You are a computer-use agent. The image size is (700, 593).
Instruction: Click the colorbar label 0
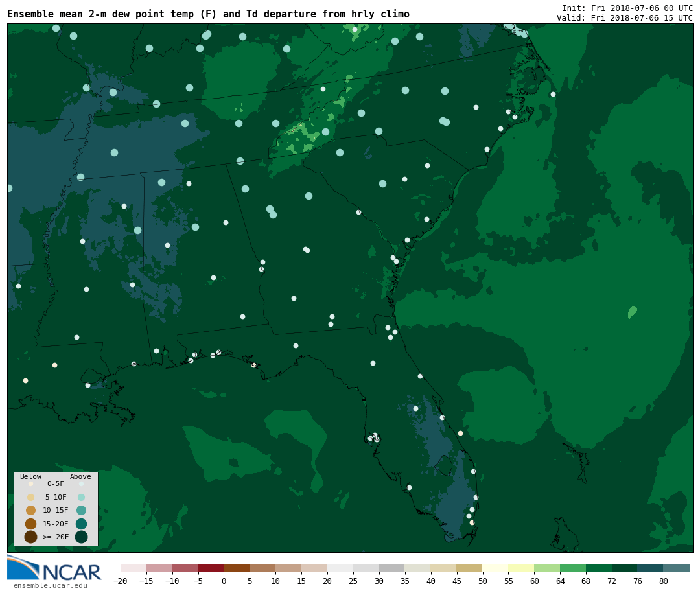tap(224, 581)
